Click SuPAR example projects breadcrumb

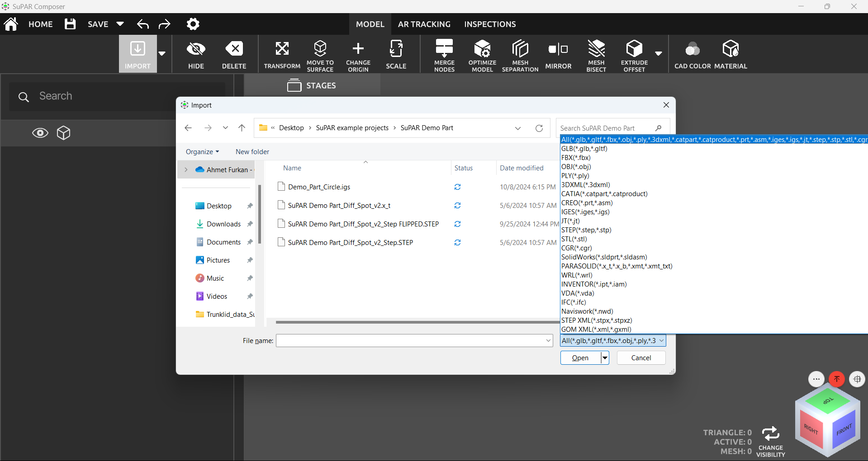(x=352, y=128)
